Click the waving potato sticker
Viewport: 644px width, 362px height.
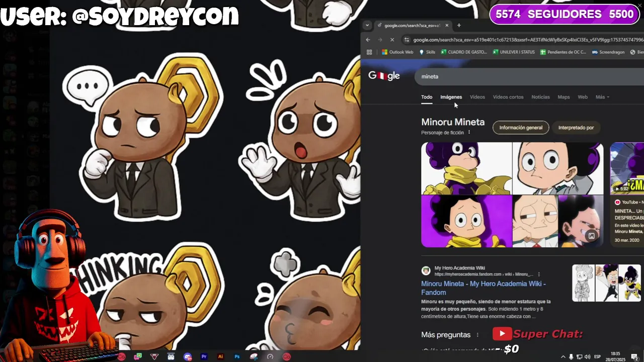(300, 141)
